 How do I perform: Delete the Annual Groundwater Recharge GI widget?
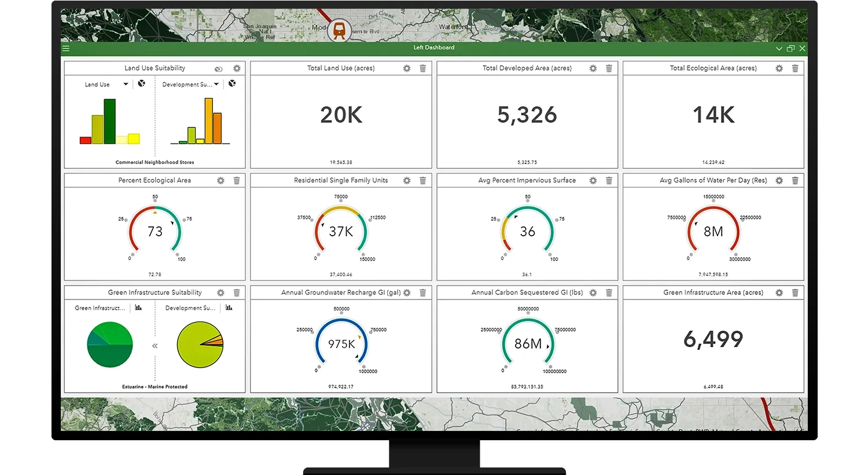(x=423, y=293)
